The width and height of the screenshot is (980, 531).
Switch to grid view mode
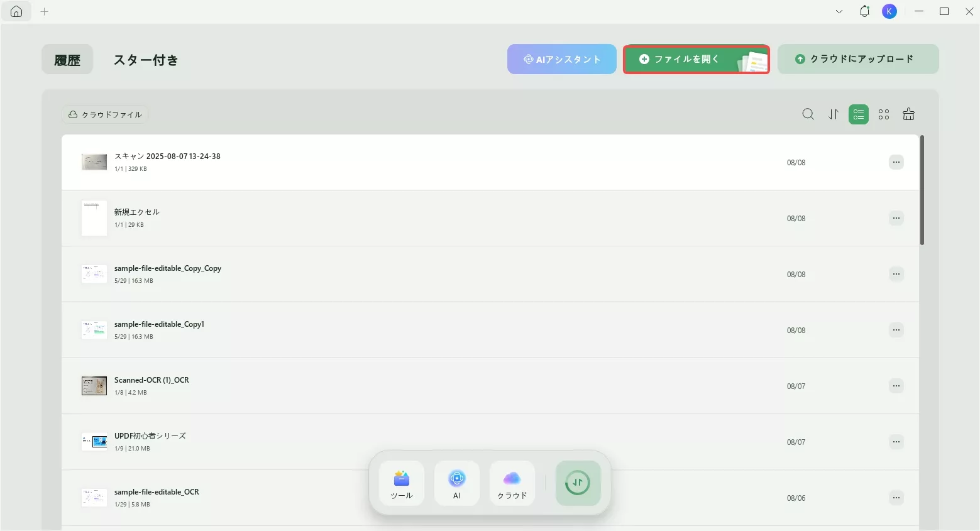tap(884, 114)
